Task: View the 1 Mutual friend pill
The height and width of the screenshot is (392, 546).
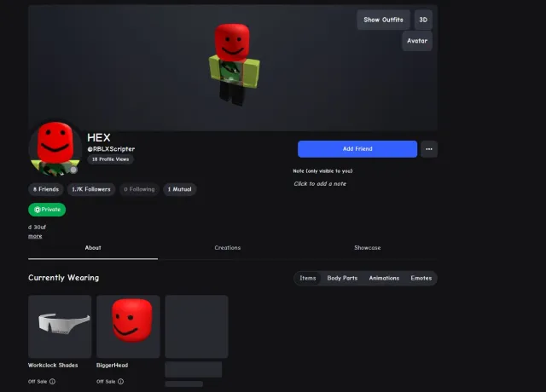Action: (180, 189)
